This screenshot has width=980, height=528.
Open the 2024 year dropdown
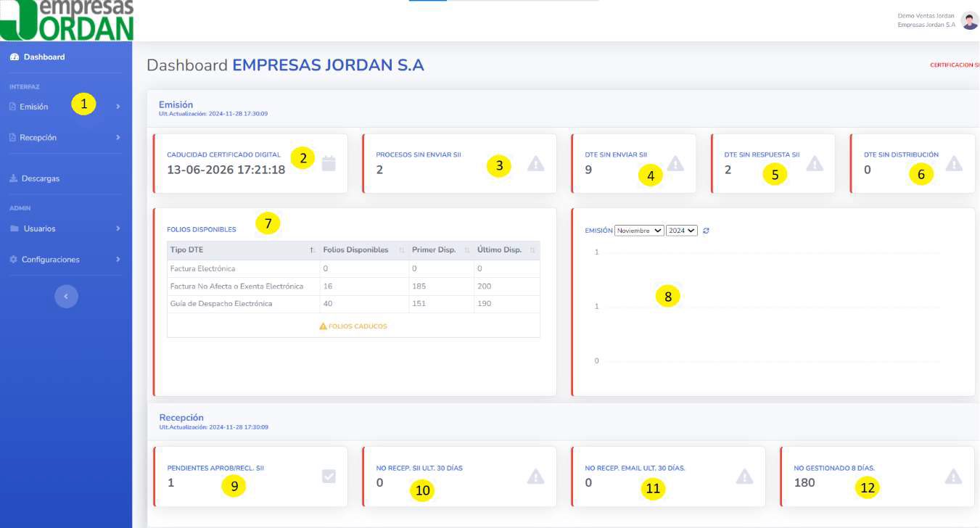[x=682, y=230]
